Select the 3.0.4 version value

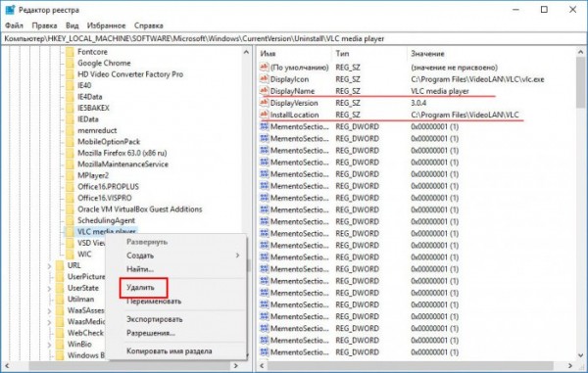(418, 103)
